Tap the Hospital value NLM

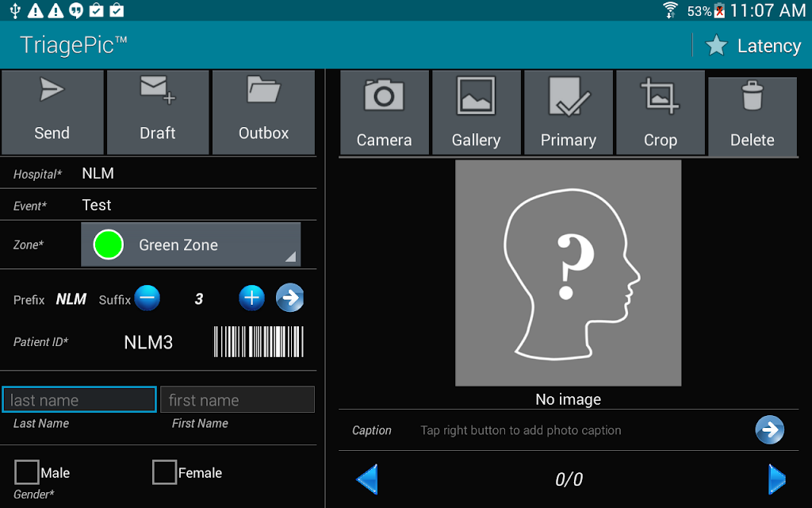(x=98, y=173)
